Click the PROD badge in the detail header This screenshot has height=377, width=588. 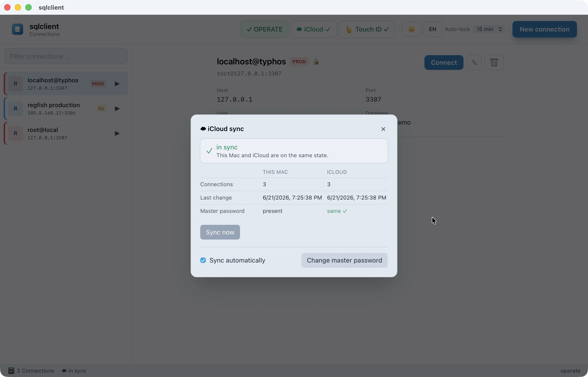(299, 62)
